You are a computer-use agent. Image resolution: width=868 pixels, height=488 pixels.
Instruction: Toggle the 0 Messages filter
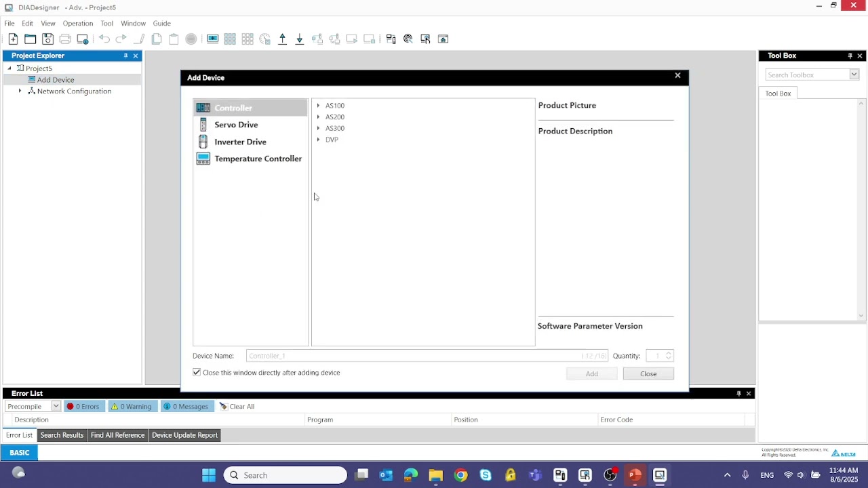[x=186, y=406]
